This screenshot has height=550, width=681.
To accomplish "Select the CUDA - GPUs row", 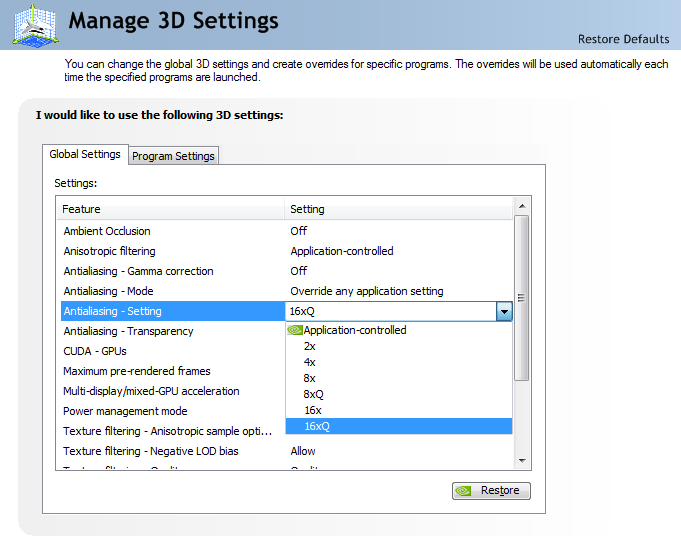I will (x=173, y=351).
